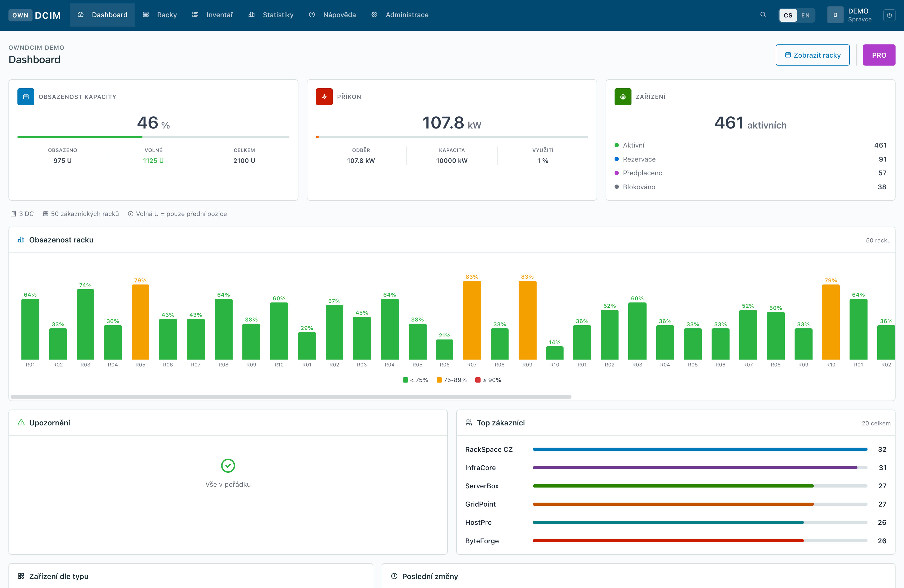Click the Upozornění warning triangle icon

pyautogui.click(x=21, y=422)
